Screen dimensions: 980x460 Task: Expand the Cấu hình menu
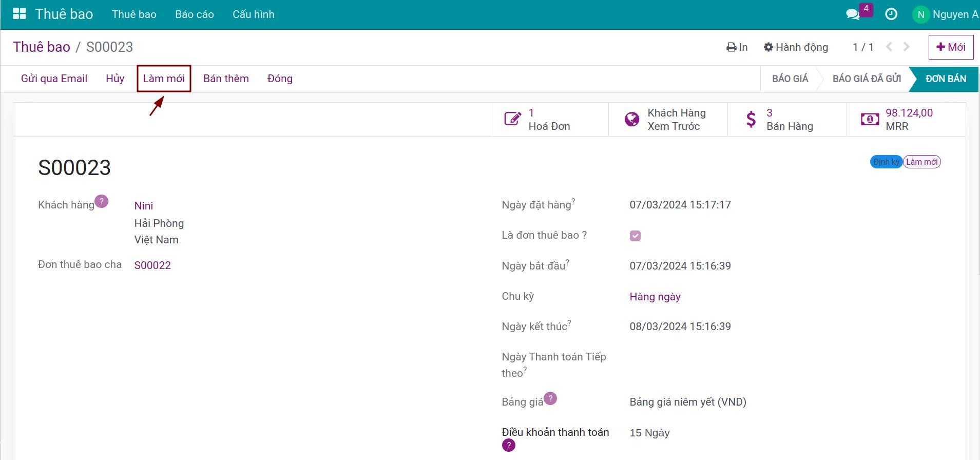[253, 14]
